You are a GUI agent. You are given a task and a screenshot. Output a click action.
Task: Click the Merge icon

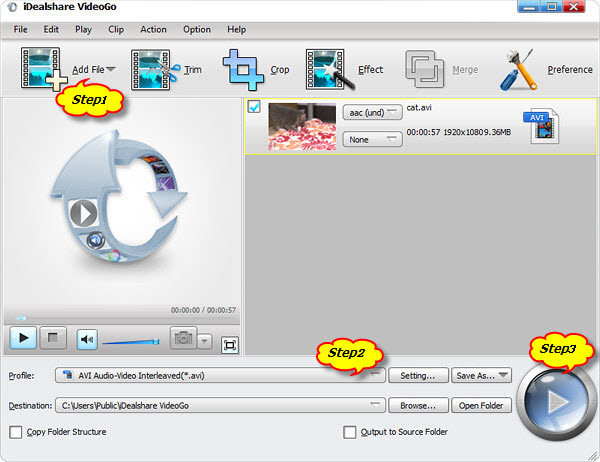pos(424,69)
